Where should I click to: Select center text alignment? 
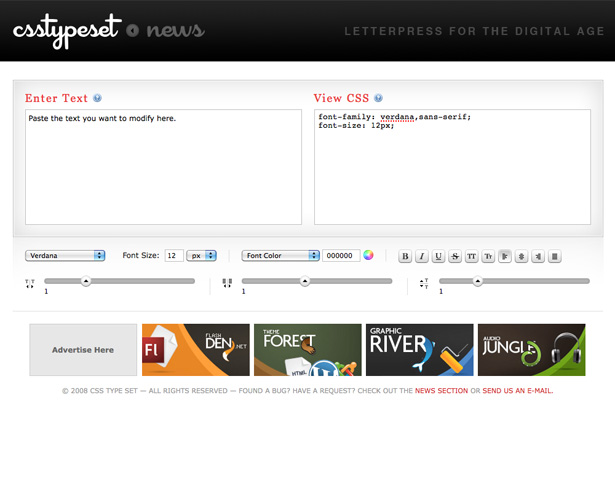coord(521,256)
